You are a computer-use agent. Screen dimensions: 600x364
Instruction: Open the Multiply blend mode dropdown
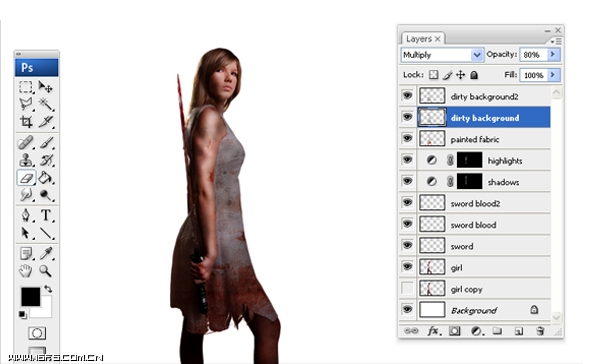(442, 55)
